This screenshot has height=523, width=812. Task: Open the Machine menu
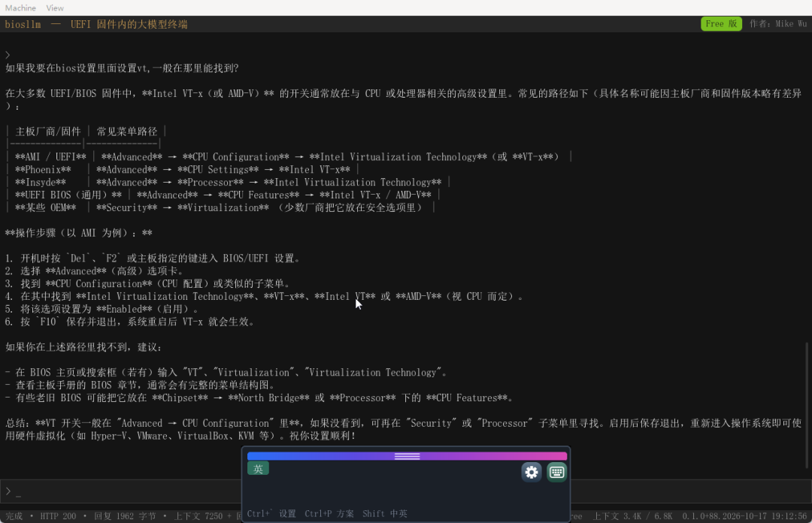pos(21,8)
